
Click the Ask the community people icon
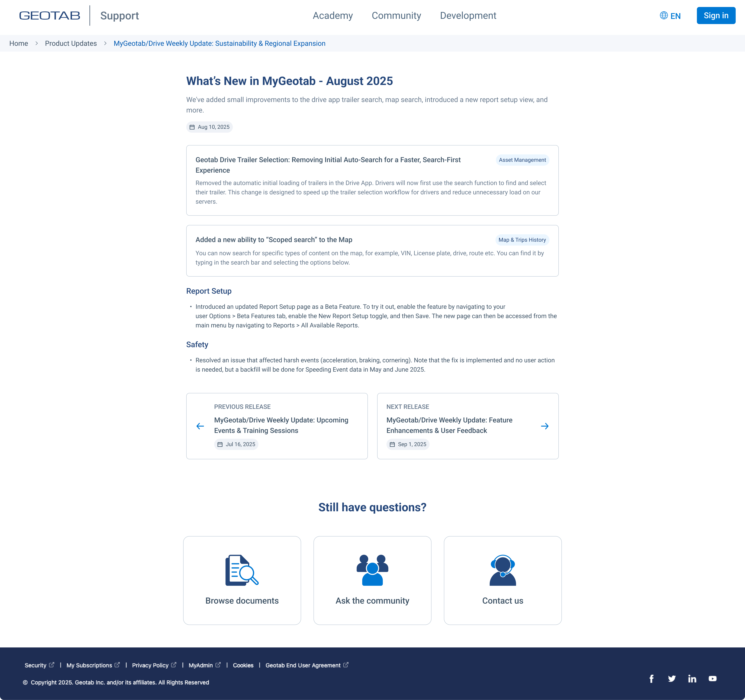tap(372, 570)
